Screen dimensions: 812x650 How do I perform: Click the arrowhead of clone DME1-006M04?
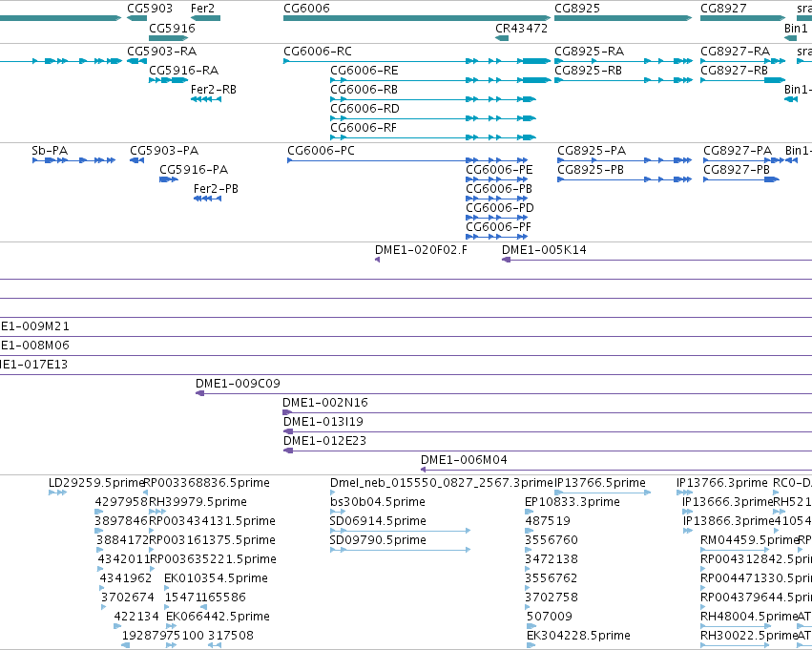[423, 470]
